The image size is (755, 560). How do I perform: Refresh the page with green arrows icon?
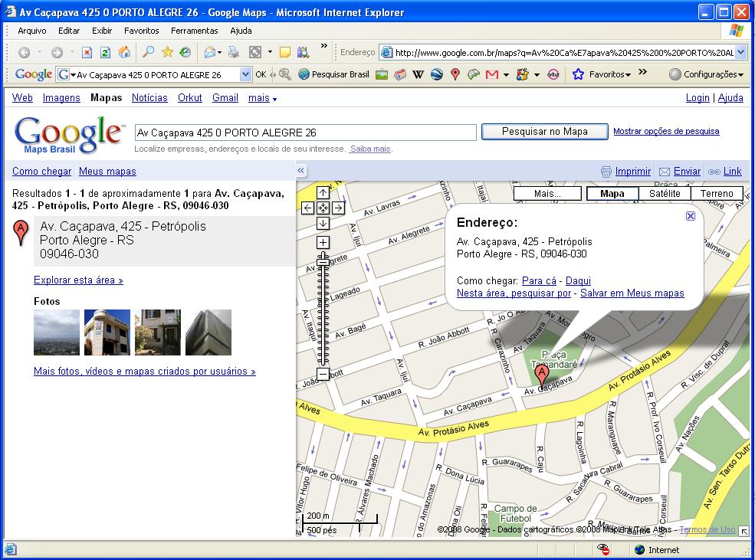coord(106,52)
